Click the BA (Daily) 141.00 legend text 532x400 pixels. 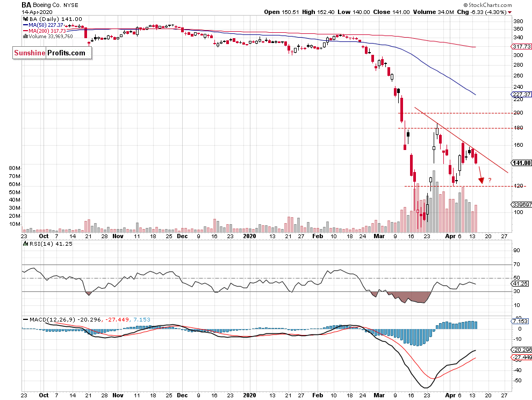coord(56,19)
